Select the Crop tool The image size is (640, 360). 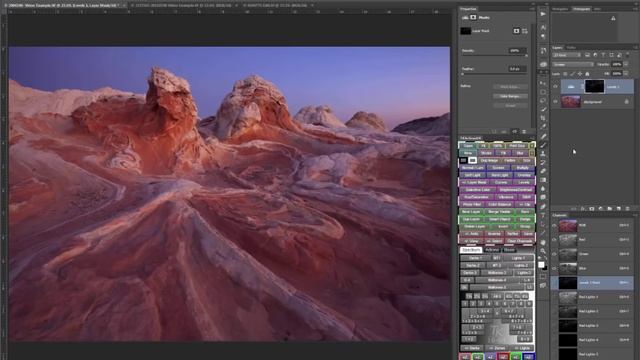pos(543,118)
